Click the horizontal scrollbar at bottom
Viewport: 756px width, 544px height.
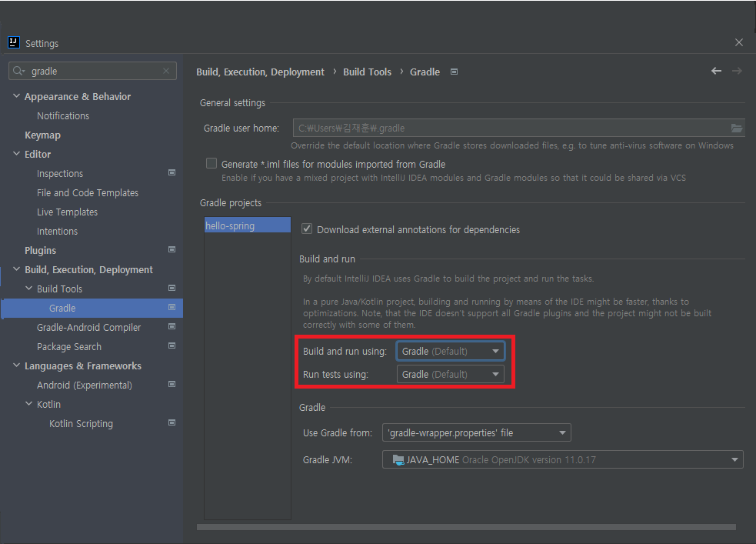(466, 527)
